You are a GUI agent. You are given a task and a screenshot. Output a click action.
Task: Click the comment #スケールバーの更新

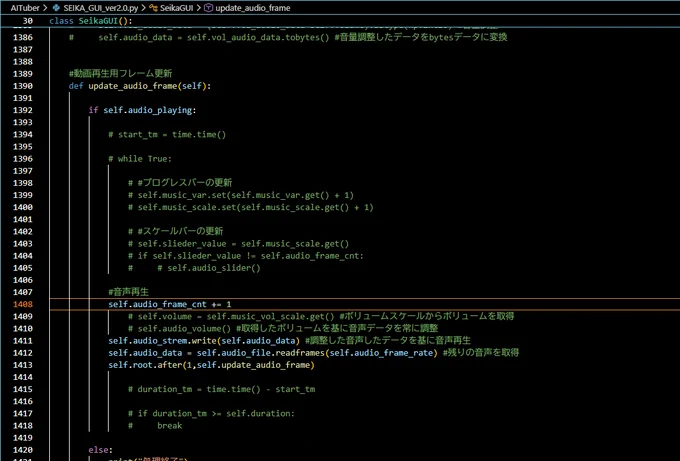click(x=175, y=231)
